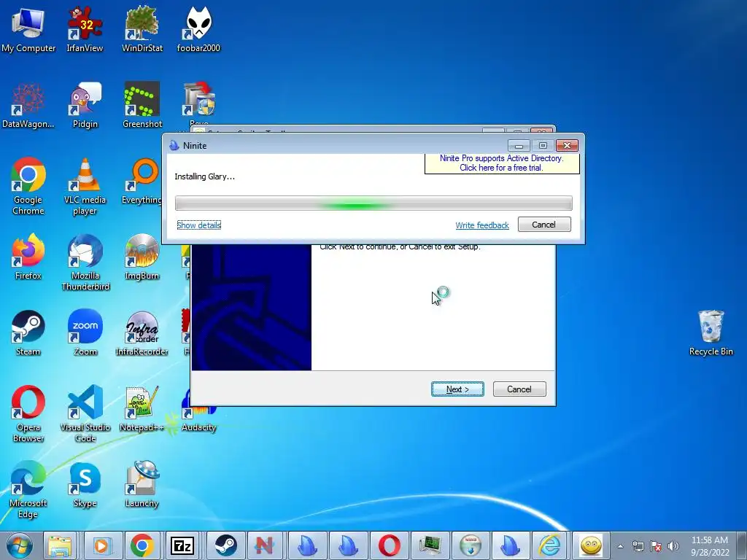The image size is (747, 560).
Task: Open the red N taskbar icon
Action: [x=265, y=545]
